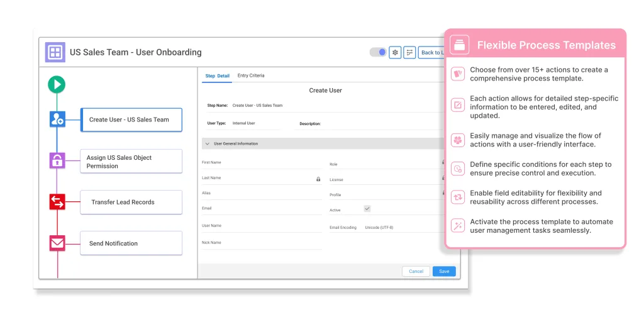
Task: Click the Alias field
Action: (262, 193)
